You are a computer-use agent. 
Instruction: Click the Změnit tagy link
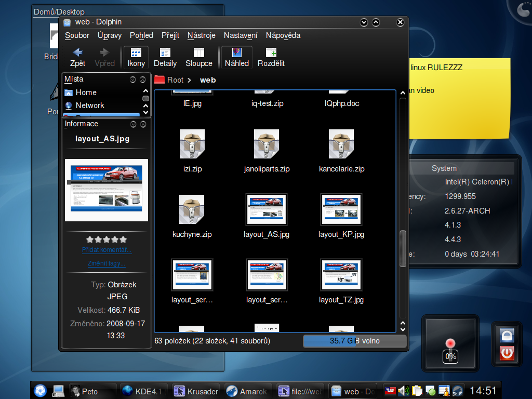point(107,263)
